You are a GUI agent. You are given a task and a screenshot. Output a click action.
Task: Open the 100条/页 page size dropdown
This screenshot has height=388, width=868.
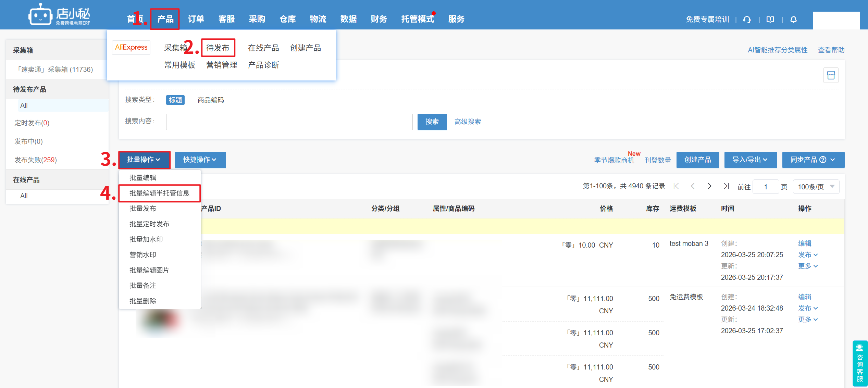point(816,187)
